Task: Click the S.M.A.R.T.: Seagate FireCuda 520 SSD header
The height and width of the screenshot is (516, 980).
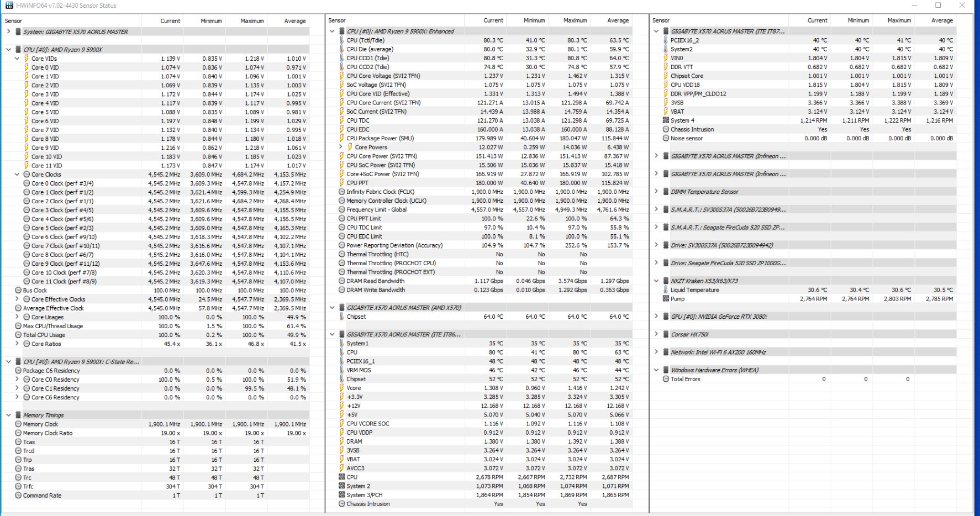Action: tap(728, 228)
